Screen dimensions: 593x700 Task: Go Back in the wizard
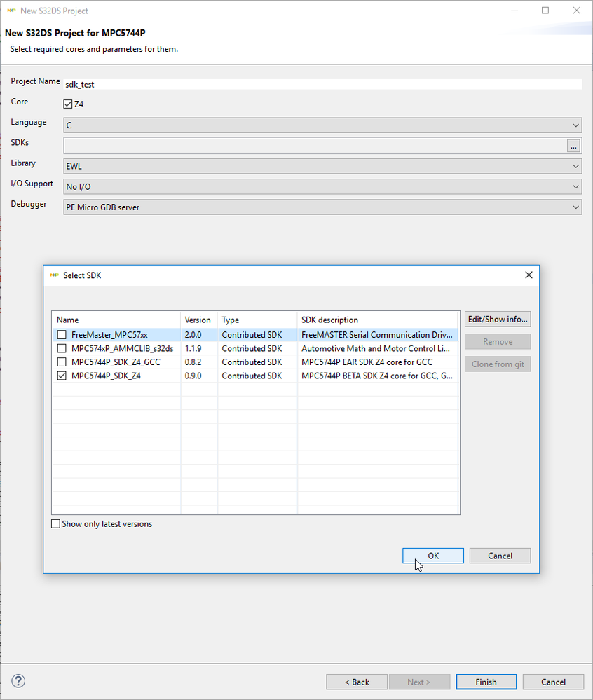[x=357, y=682]
